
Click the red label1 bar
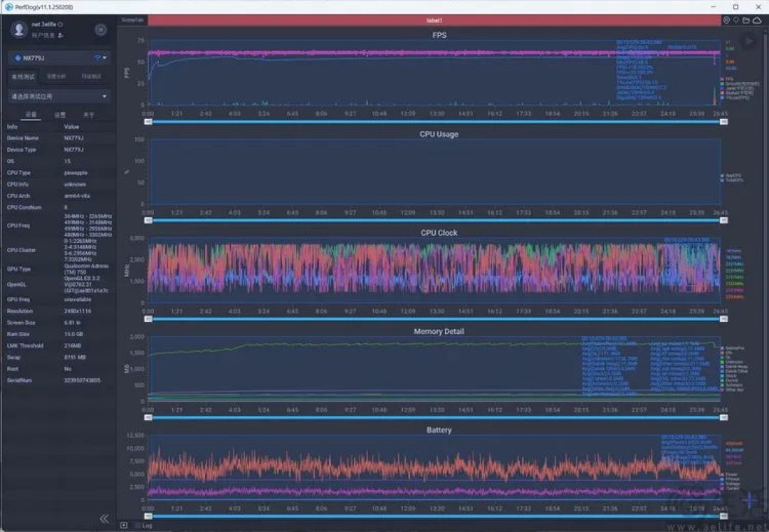coord(434,20)
